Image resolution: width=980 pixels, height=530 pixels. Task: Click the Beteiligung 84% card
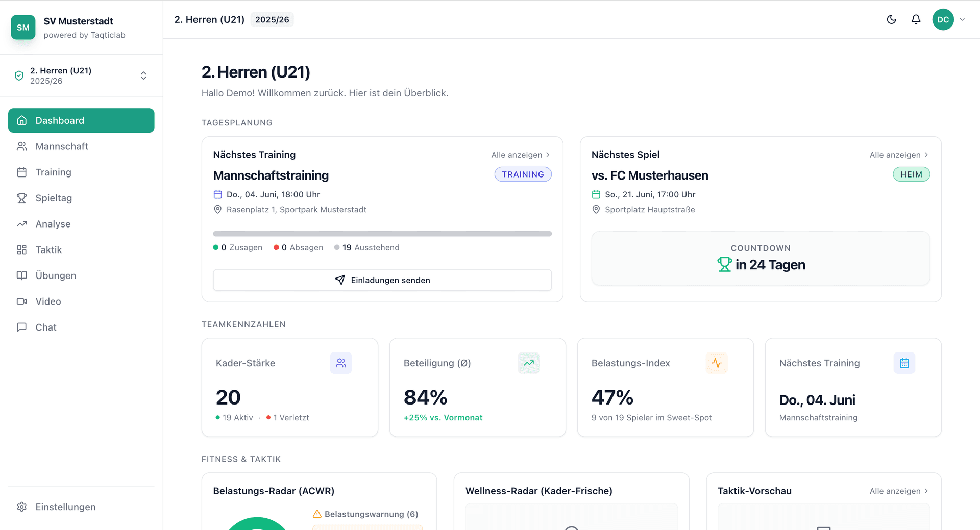coord(478,387)
